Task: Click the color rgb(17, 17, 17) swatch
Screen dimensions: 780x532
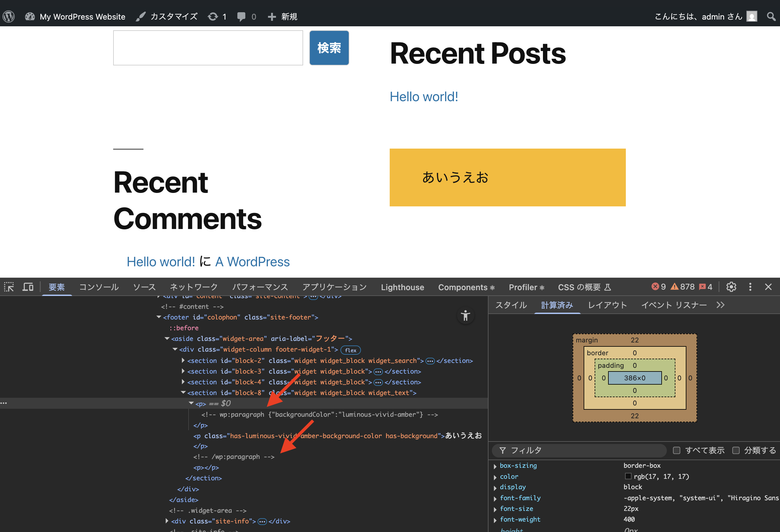Action: [628, 476]
